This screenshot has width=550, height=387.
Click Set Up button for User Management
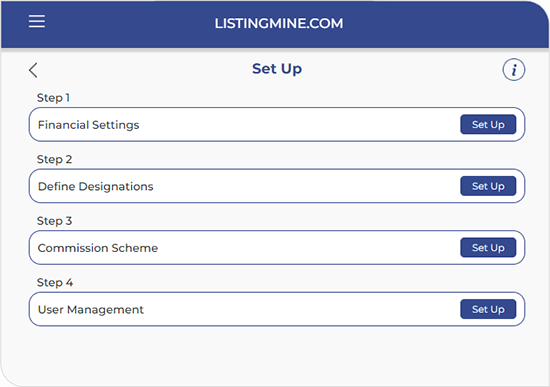pyautogui.click(x=488, y=309)
